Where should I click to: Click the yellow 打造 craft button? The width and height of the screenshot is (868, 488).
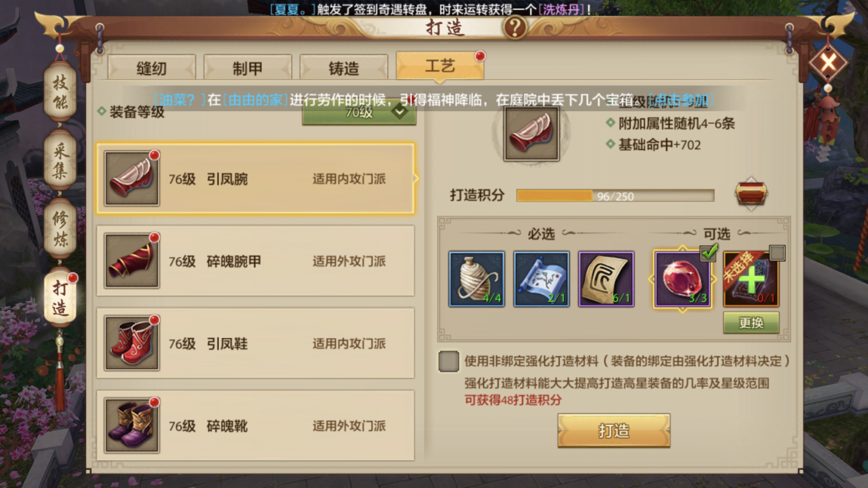[614, 431]
